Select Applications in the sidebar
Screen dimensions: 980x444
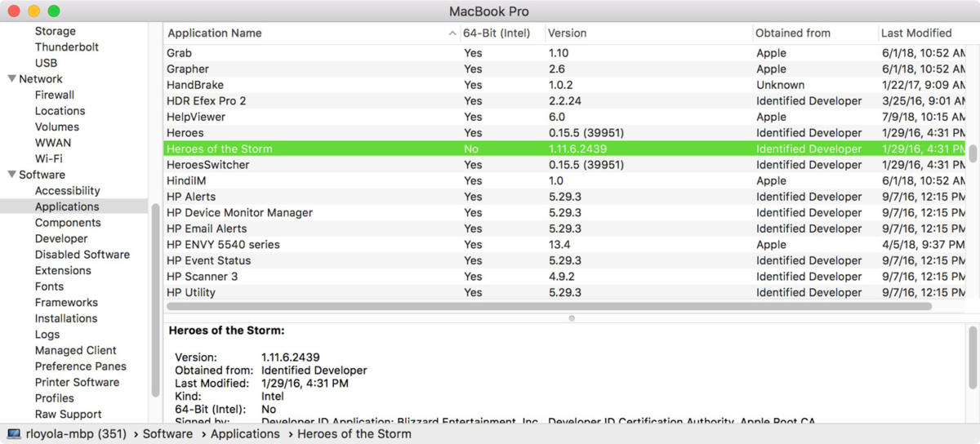pos(67,206)
